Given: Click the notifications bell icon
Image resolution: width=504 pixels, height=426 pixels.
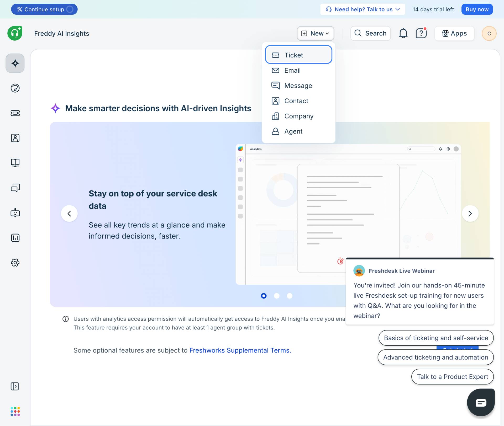Looking at the screenshot, I should [403, 33].
